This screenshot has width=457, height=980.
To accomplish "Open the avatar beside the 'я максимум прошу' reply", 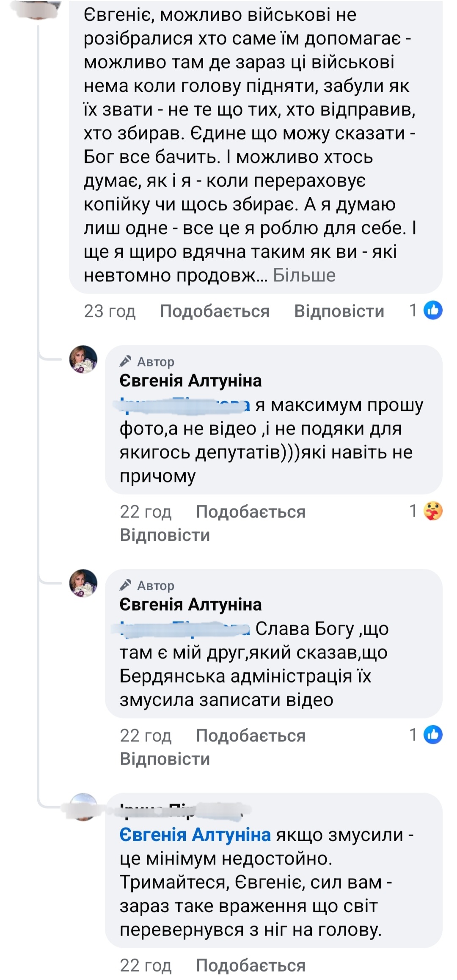I will [83, 360].
